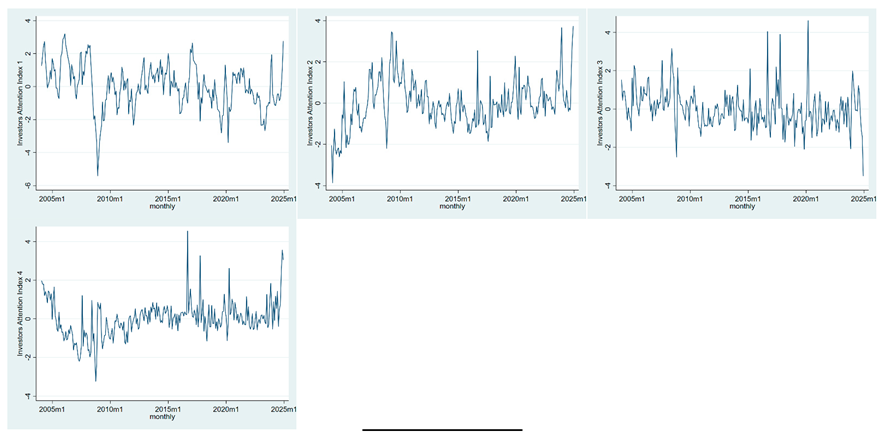The image size is (884, 436).
Task: Select the Investors Attention Index 2 plot
Action: (450, 100)
